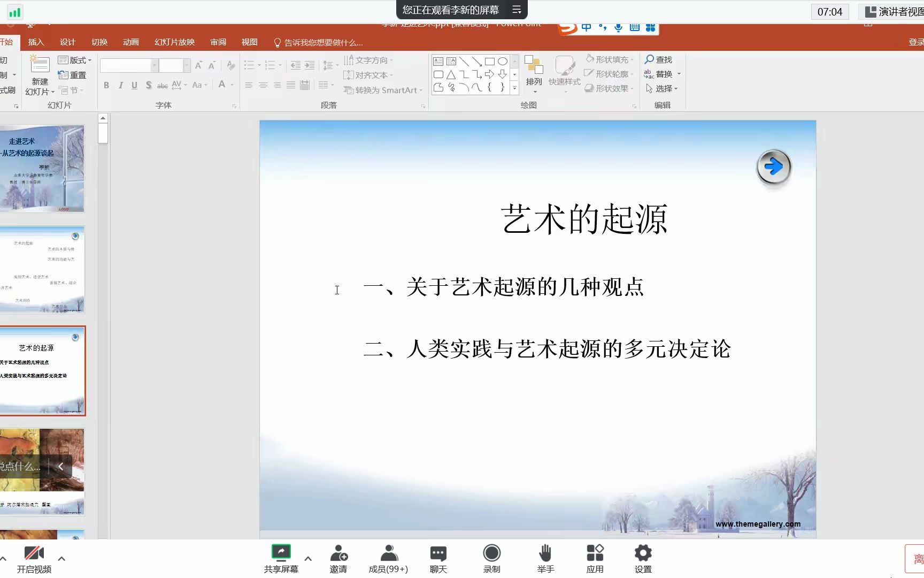This screenshot has height=578, width=924.
Task: Open the Animations (动画) ribbon tab
Action: click(130, 42)
